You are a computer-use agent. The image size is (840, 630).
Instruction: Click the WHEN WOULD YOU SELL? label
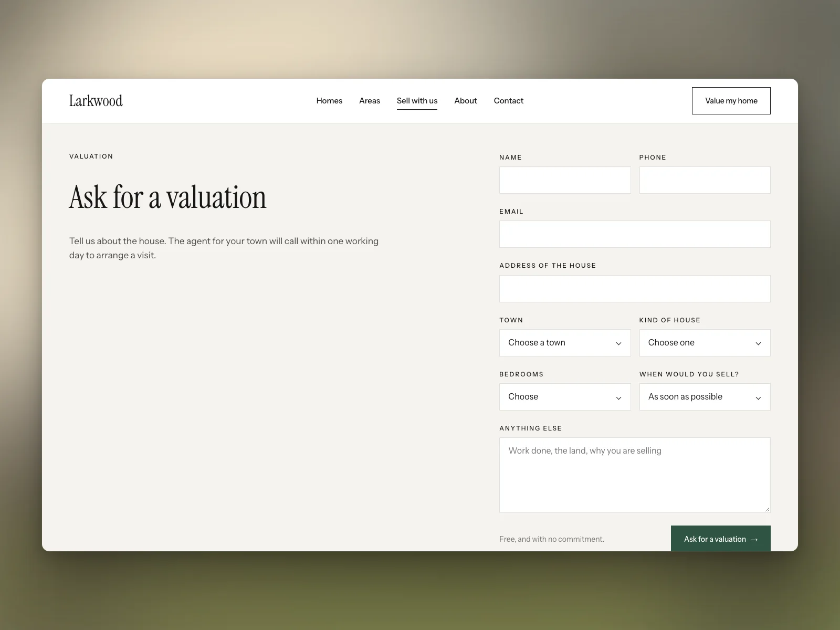pyautogui.click(x=689, y=374)
